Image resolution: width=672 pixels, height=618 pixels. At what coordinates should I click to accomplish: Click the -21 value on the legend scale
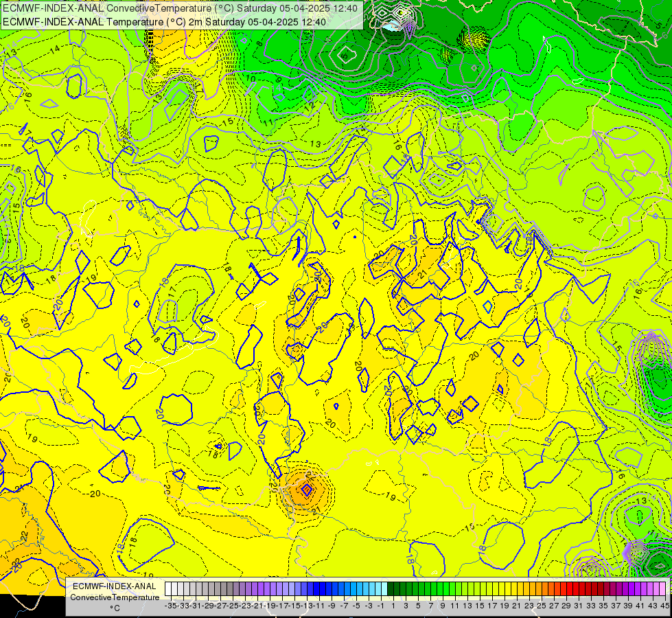click(257, 606)
